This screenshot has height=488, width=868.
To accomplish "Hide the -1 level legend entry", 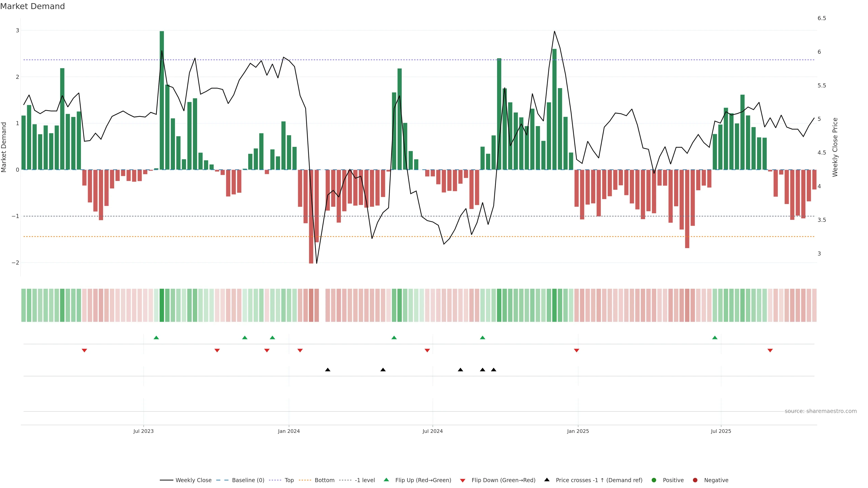I will (365, 480).
